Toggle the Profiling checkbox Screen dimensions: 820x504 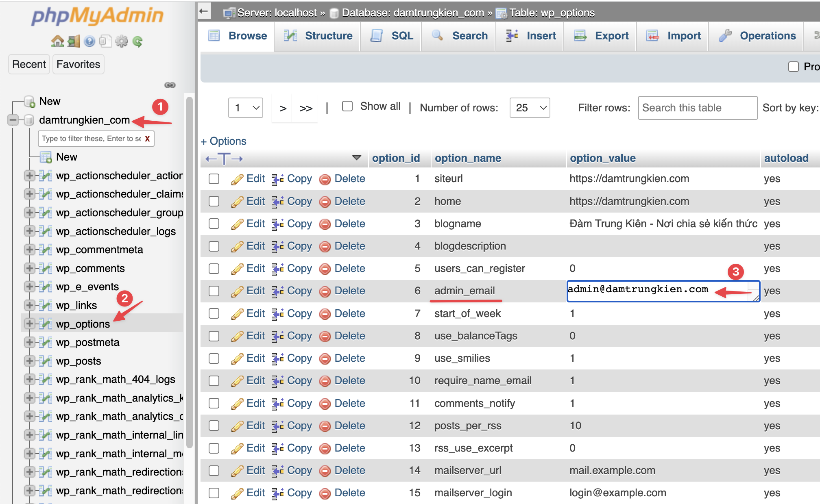coord(794,67)
